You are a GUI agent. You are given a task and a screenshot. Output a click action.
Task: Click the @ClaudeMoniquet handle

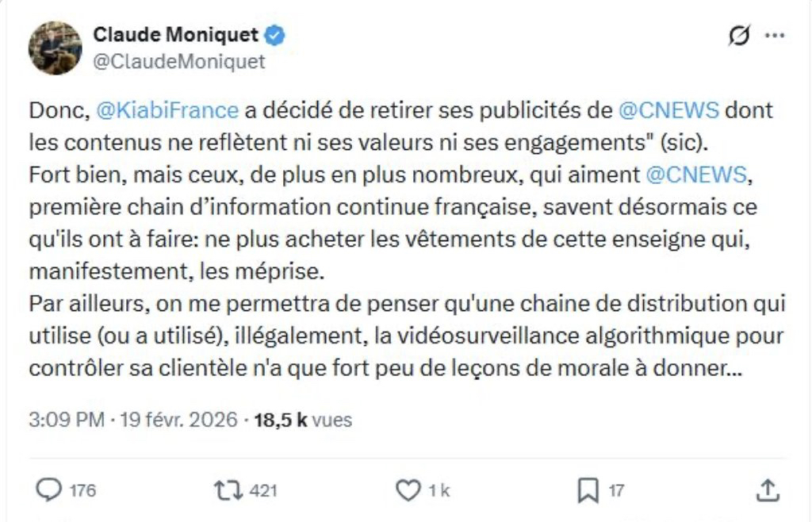pos(179,62)
